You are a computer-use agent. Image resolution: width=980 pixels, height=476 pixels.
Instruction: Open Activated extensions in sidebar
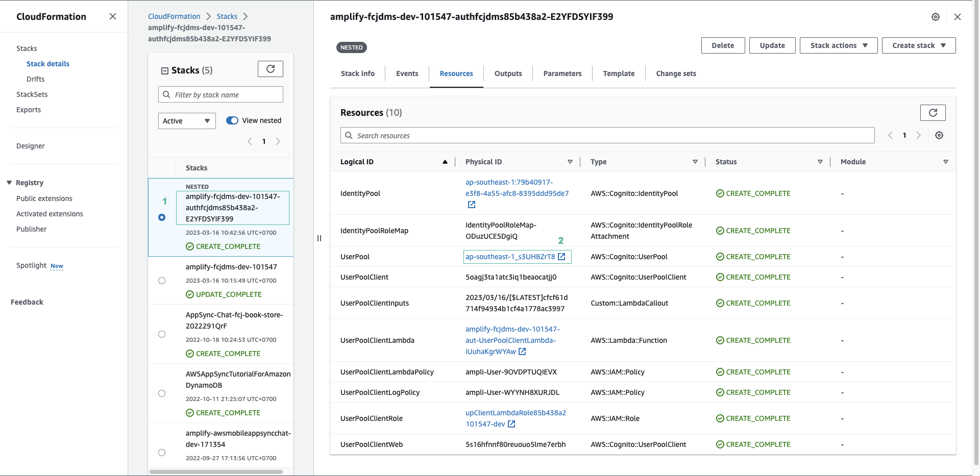tap(50, 214)
